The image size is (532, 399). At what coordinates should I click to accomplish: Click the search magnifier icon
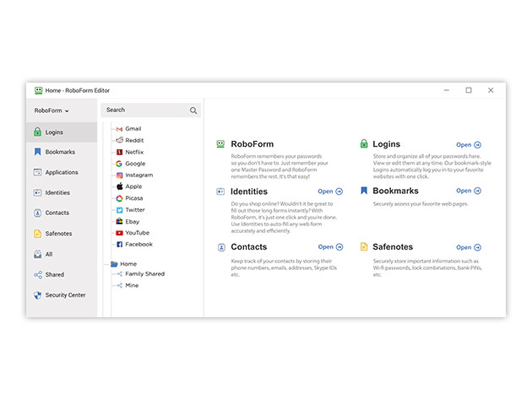tap(193, 111)
